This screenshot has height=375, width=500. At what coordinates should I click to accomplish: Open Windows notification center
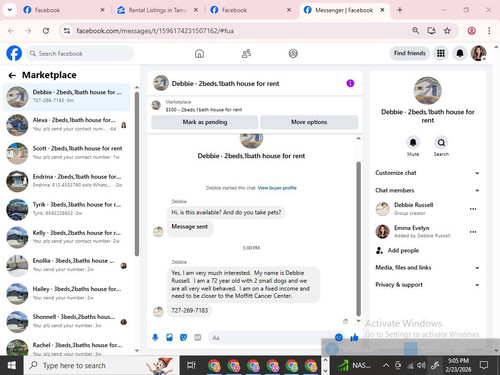(x=484, y=365)
